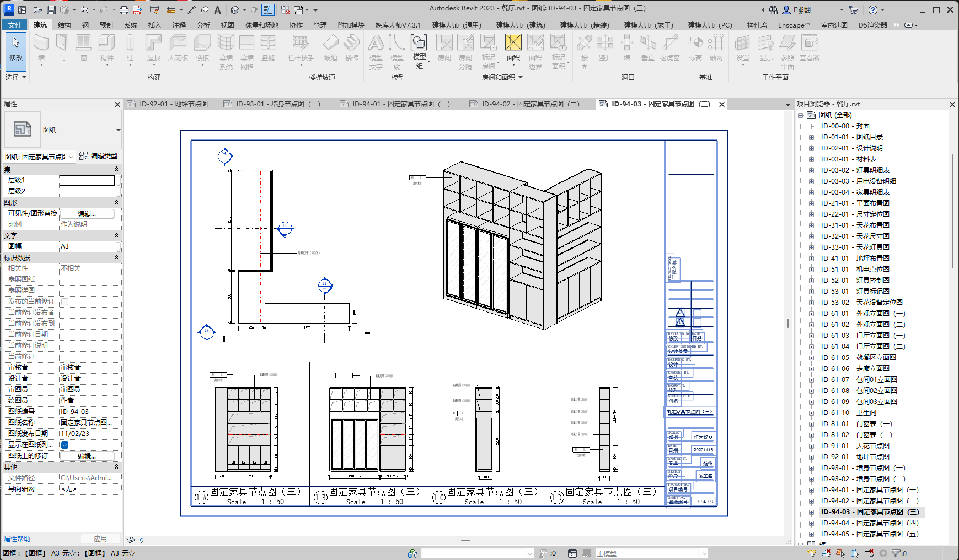Click the Export PDF icon
This screenshot has height=560, width=959.
[137, 10]
